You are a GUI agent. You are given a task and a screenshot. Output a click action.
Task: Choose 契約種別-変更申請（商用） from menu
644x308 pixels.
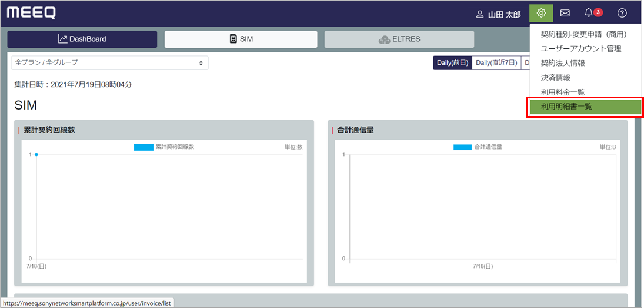tap(583, 35)
